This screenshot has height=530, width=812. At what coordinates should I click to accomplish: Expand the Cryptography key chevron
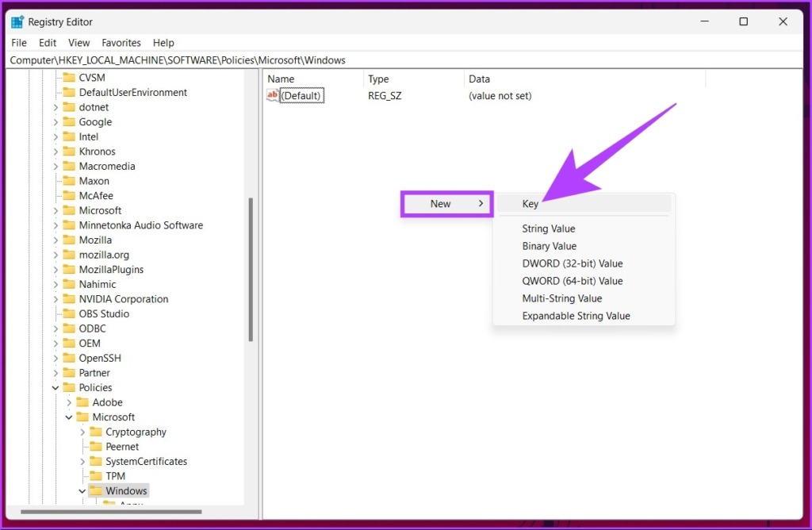pos(82,432)
